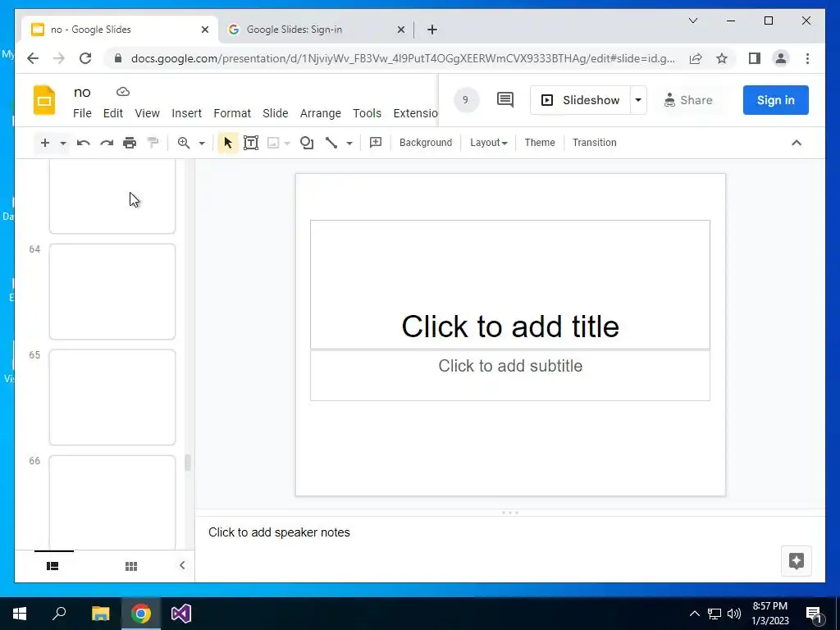Open browser side panel

point(755,58)
